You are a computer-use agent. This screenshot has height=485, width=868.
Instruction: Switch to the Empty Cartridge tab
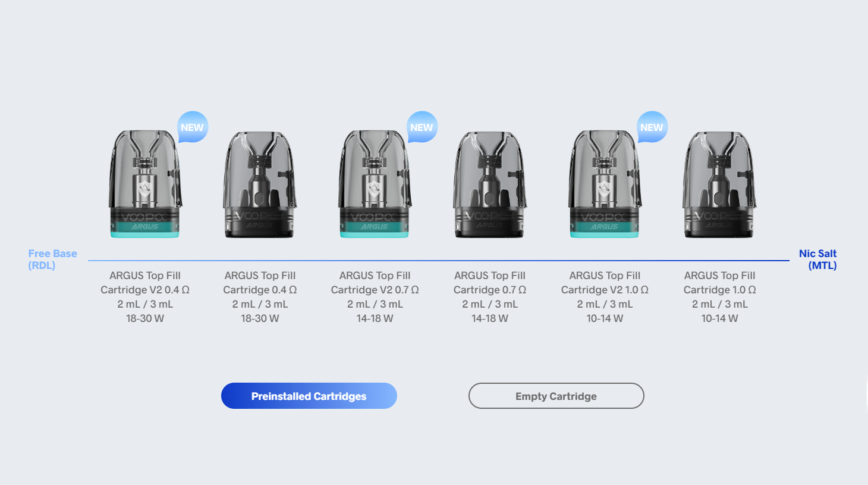556,396
